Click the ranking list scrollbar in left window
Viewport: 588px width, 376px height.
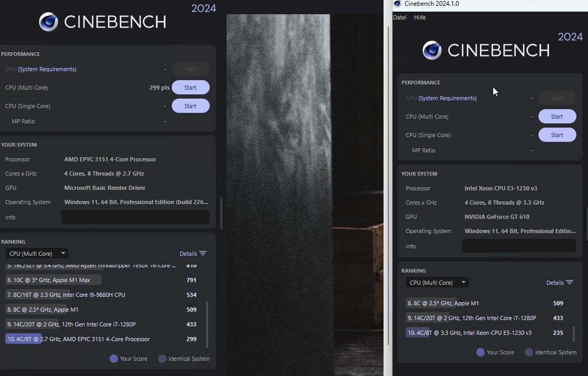click(x=207, y=324)
